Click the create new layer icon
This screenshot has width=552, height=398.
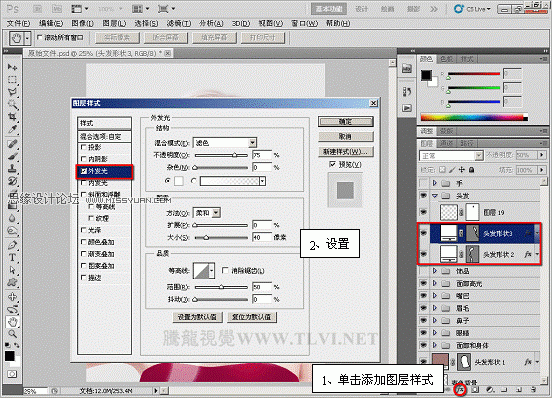[519, 390]
